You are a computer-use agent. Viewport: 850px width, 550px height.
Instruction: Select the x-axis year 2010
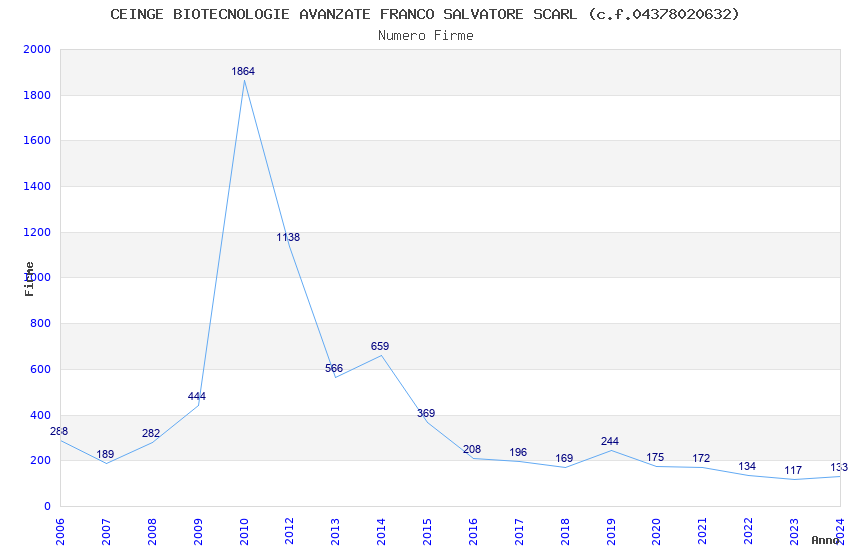[x=244, y=531]
